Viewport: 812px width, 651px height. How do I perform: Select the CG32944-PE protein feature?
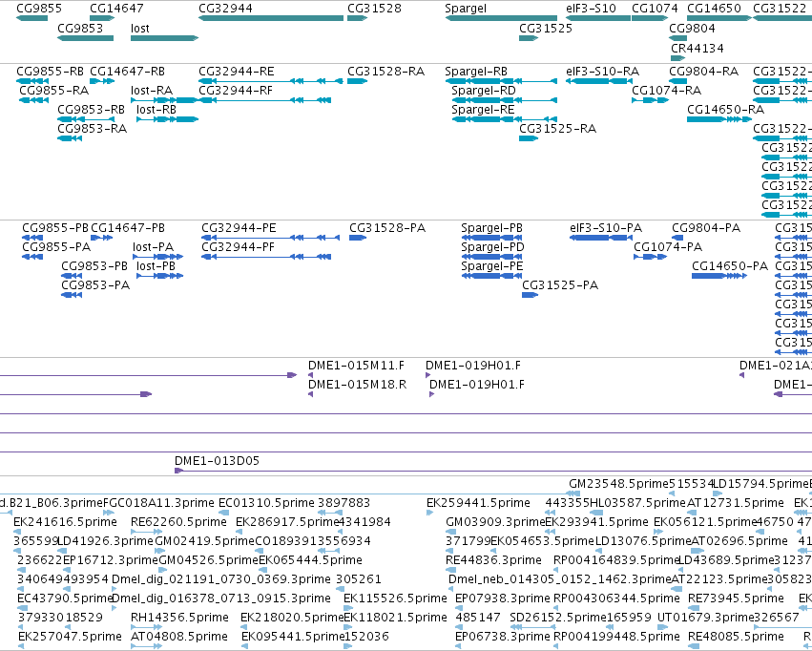[x=270, y=237]
